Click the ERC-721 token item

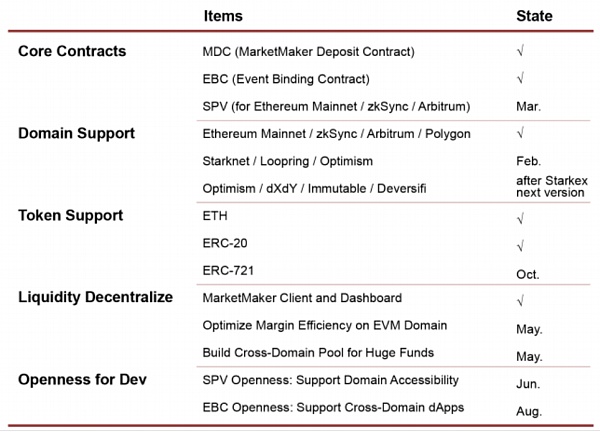click(228, 271)
